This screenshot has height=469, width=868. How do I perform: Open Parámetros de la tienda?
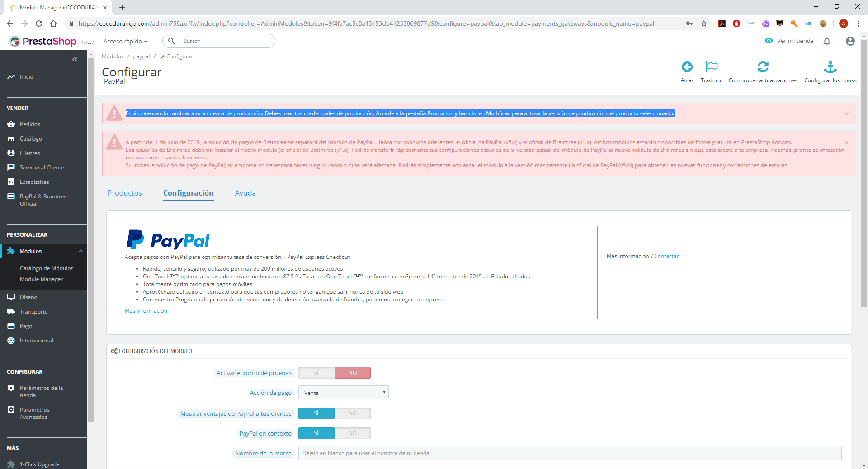[x=41, y=391]
